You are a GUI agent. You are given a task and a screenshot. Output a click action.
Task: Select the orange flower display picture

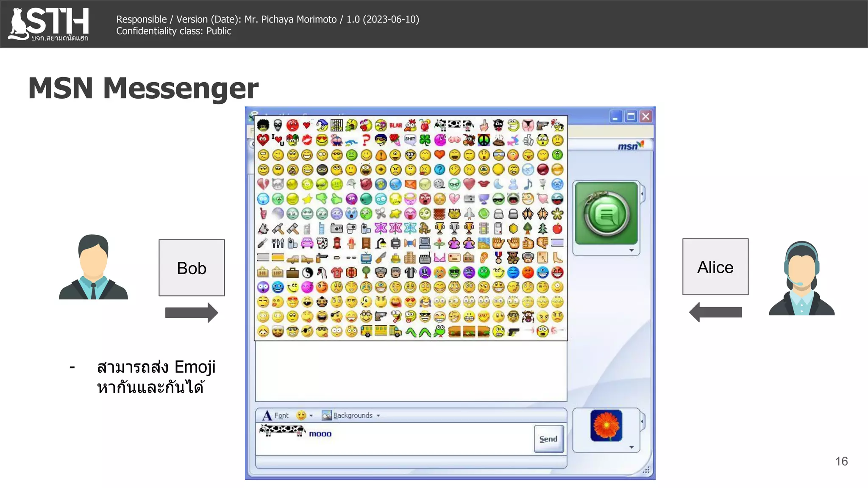pyautogui.click(x=606, y=426)
